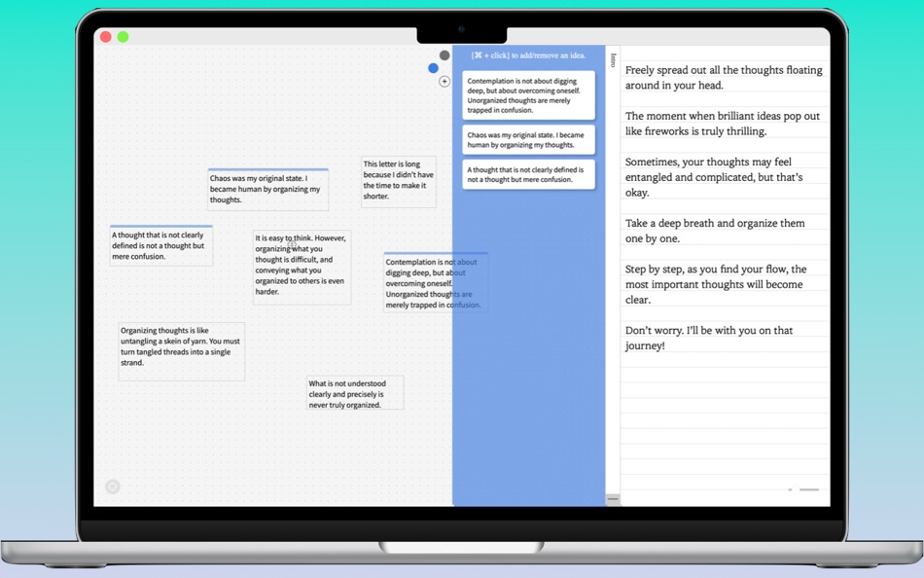Click the note 'It is easy to think'
924x578 pixels.
[302, 265]
